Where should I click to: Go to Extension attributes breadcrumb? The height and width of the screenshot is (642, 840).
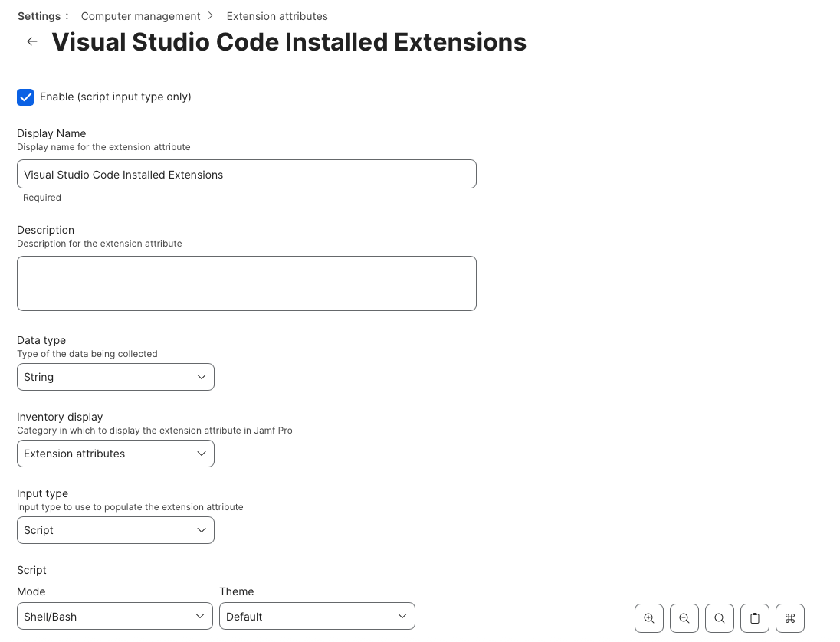(x=277, y=16)
